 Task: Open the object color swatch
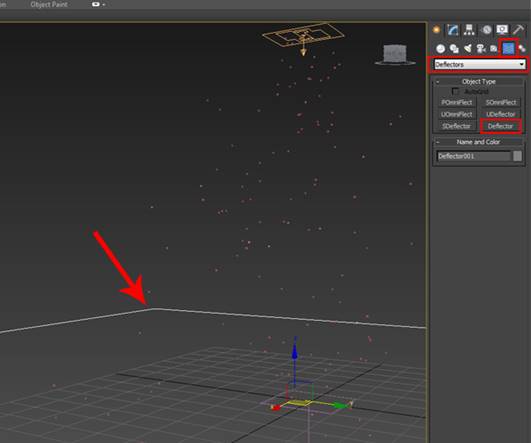[x=517, y=156]
